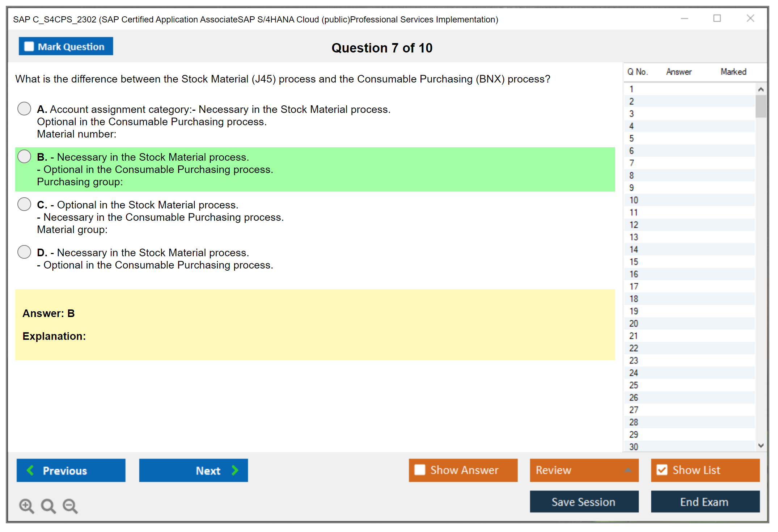
Task: Enable the Show Answer checkbox
Action: point(420,470)
